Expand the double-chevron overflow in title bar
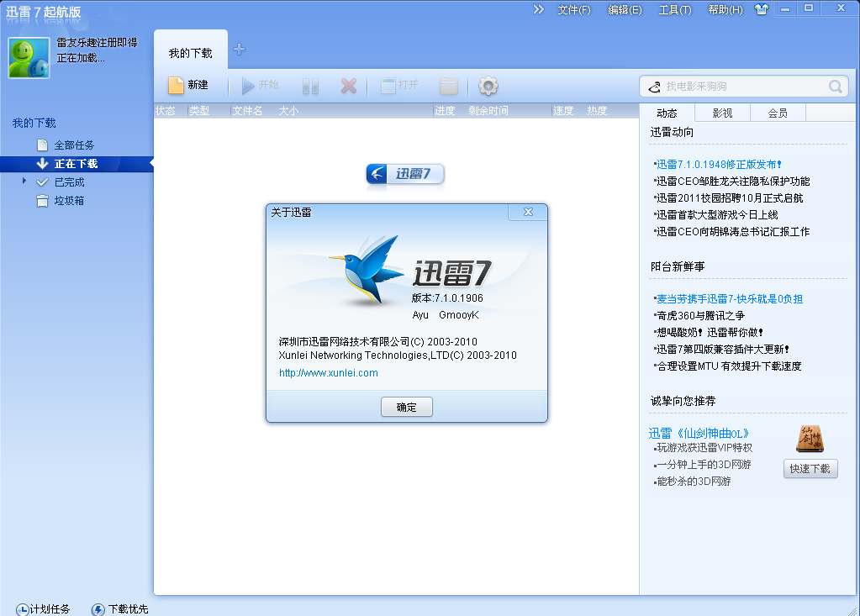This screenshot has width=860, height=616. pos(538,9)
